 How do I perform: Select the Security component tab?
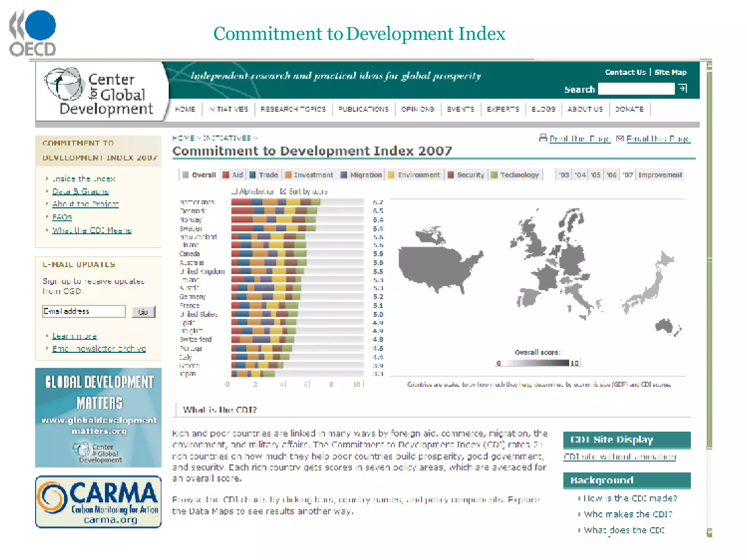[x=466, y=175]
